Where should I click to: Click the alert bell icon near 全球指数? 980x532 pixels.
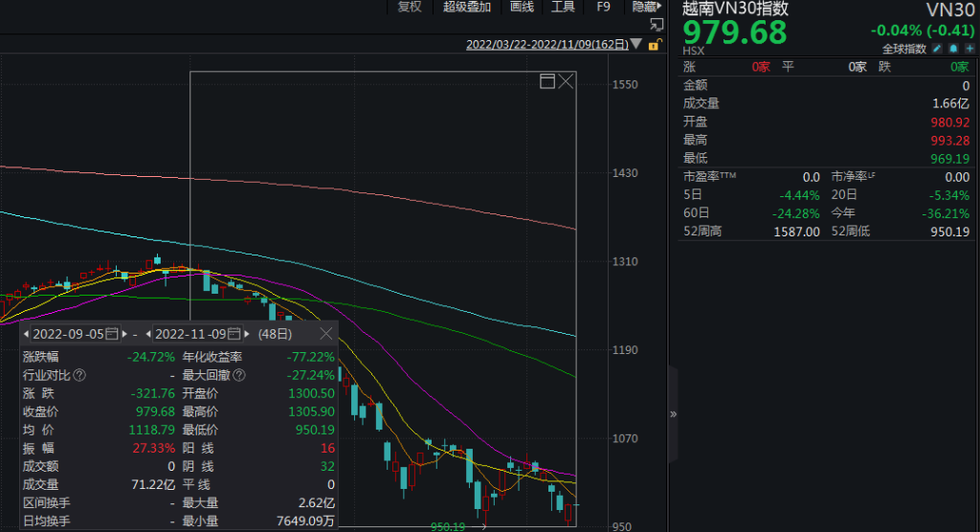tap(953, 49)
